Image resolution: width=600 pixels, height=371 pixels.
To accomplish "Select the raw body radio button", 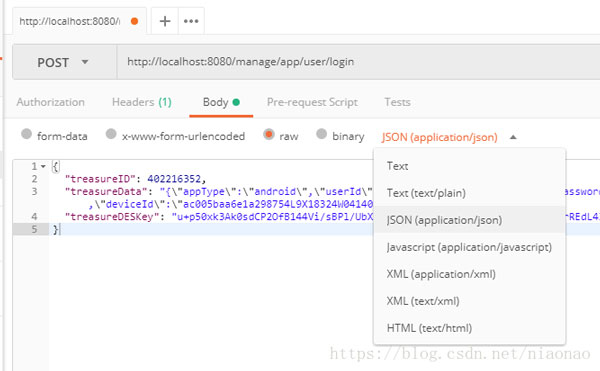I will pos(269,134).
